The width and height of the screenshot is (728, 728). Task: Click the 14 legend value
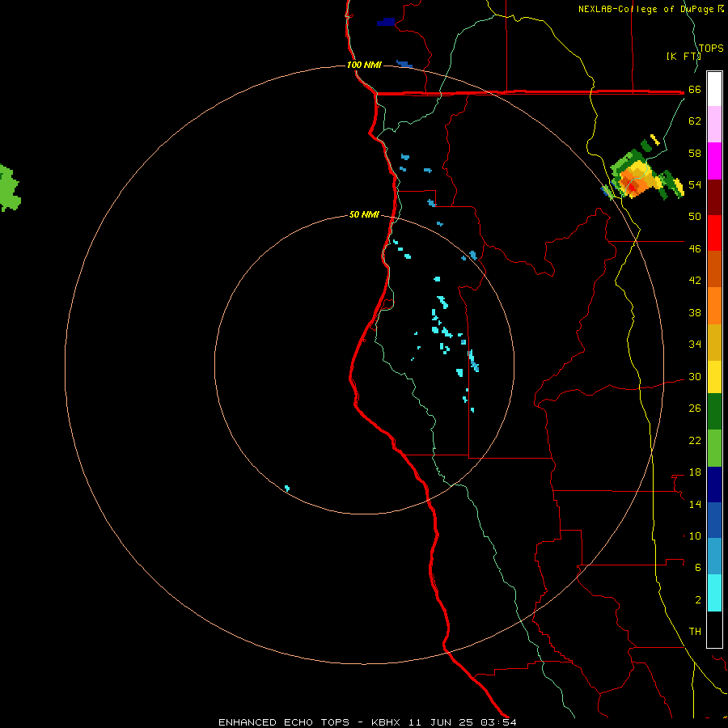tap(695, 504)
